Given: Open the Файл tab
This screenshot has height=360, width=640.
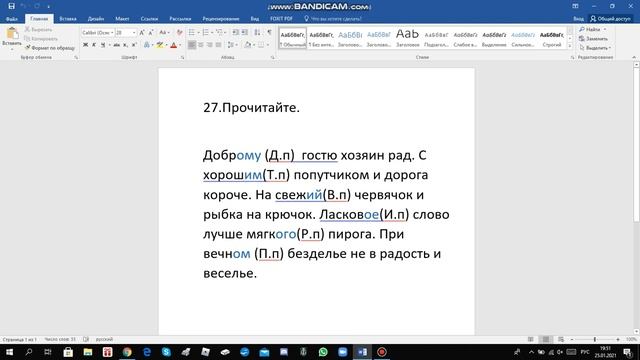Looking at the screenshot, I should click(x=11, y=19).
